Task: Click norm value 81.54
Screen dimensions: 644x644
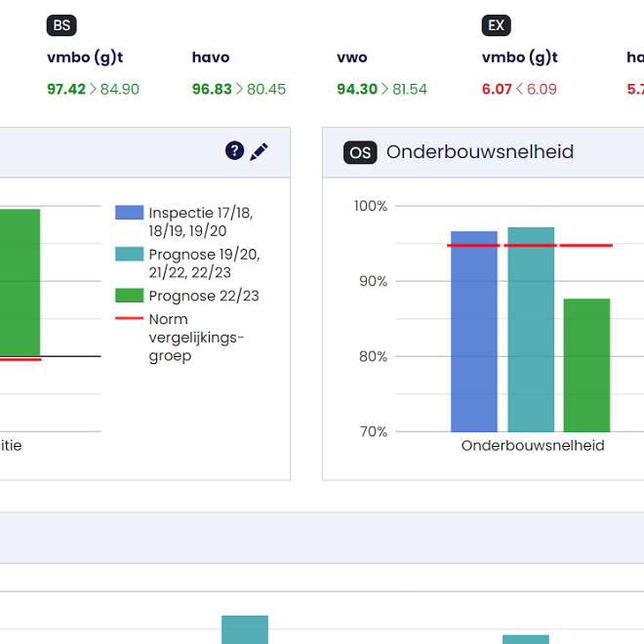Action: pos(410,89)
